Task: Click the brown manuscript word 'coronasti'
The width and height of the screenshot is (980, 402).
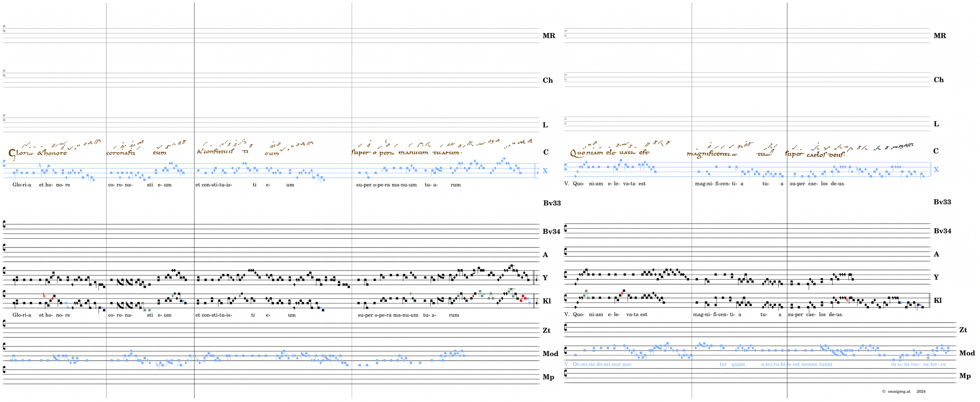Action: (121, 153)
